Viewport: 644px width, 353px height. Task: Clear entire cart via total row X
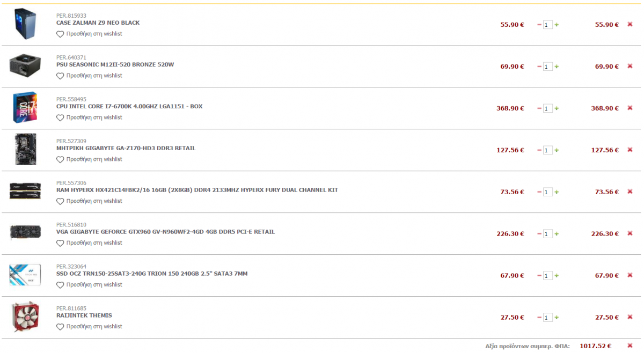click(630, 346)
